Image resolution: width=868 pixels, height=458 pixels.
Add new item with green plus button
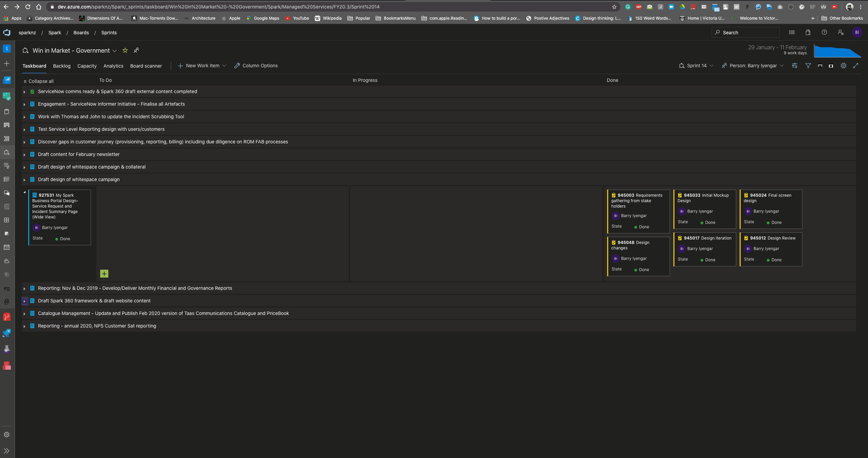104,274
